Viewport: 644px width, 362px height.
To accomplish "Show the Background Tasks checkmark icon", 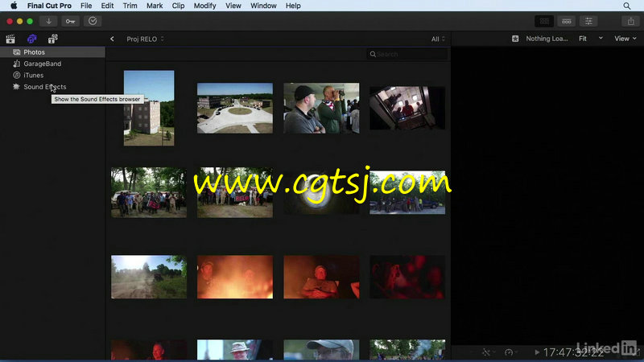I will point(93,21).
